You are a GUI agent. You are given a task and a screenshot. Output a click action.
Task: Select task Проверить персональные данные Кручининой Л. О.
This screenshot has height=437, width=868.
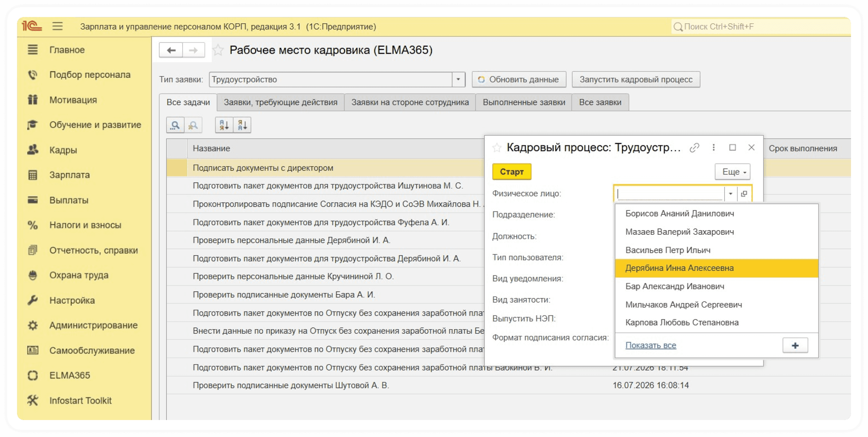[325, 276]
